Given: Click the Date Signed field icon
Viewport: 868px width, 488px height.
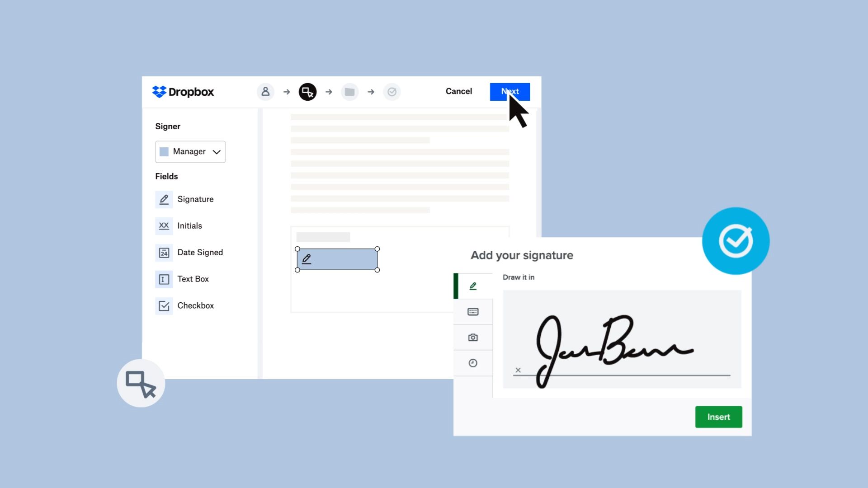Looking at the screenshot, I should 164,252.
